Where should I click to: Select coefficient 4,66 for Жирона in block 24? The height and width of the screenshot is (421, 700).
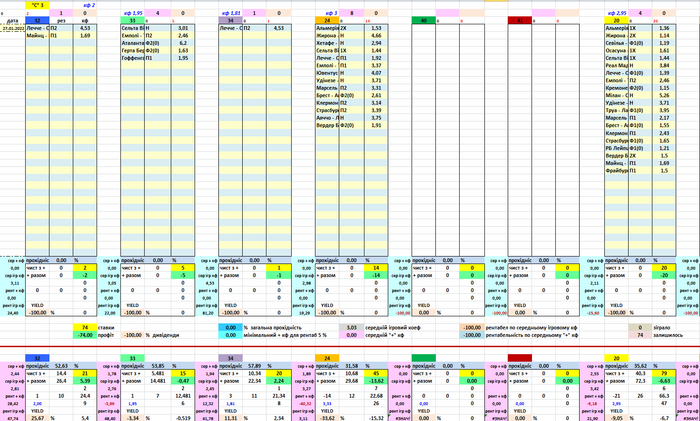click(376, 35)
